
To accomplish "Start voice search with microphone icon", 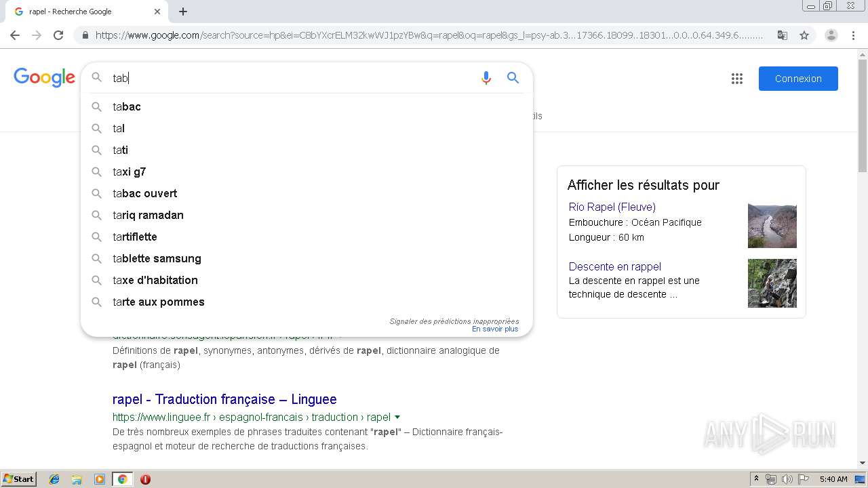I will 486,78.
